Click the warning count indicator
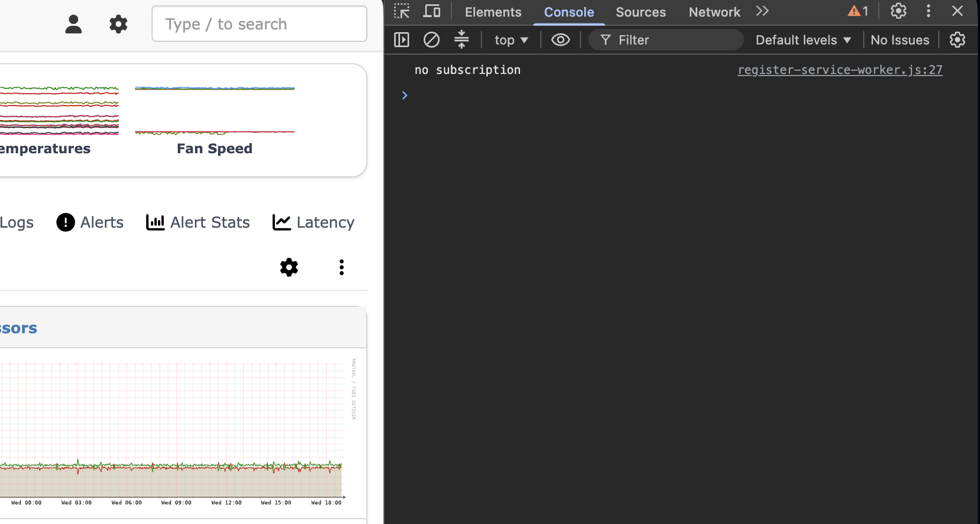Image resolution: width=980 pixels, height=524 pixels. (x=858, y=11)
